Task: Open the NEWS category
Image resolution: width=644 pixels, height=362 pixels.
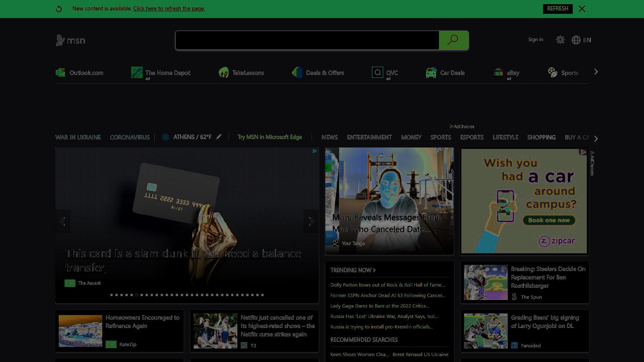Action: [330, 137]
